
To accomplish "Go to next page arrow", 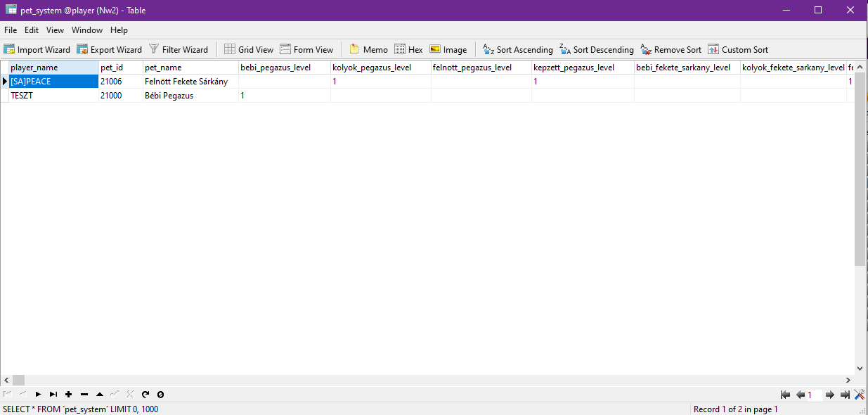I will pyautogui.click(x=830, y=395).
